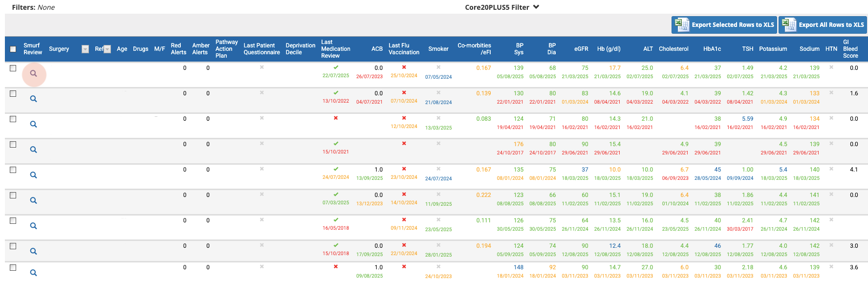868x282 pixels.
Task: Click grey HTN cross in row with Sodium 140
Action: [x=831, y=169]
